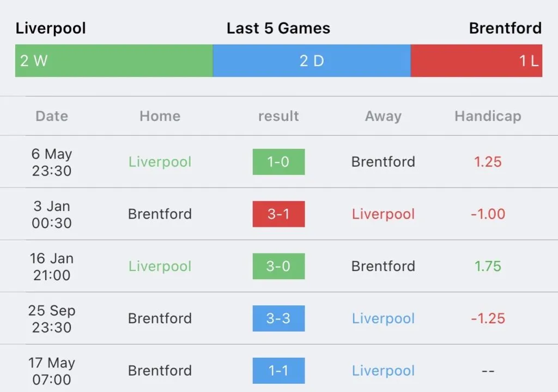Click Liverpool away link in 17 May row

pos(383,371)
